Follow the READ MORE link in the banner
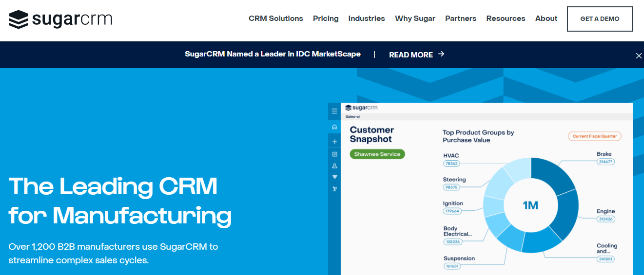 click(411, 55)
